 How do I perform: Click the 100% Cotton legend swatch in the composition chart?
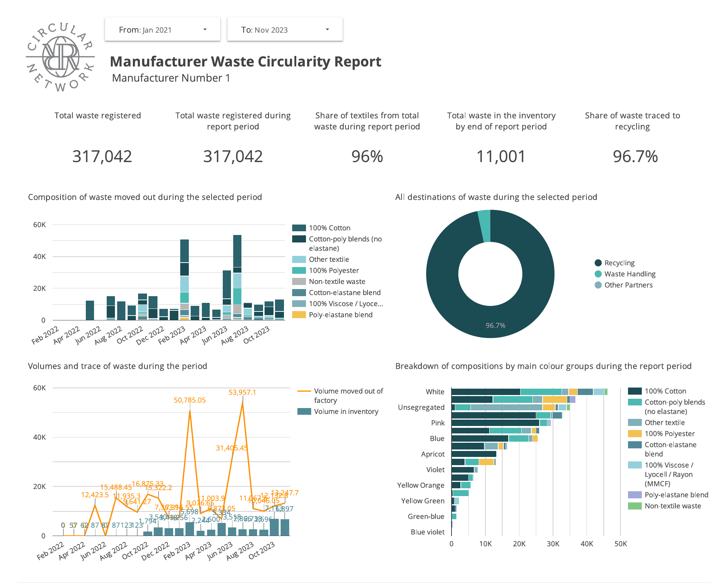coord(299,228)
